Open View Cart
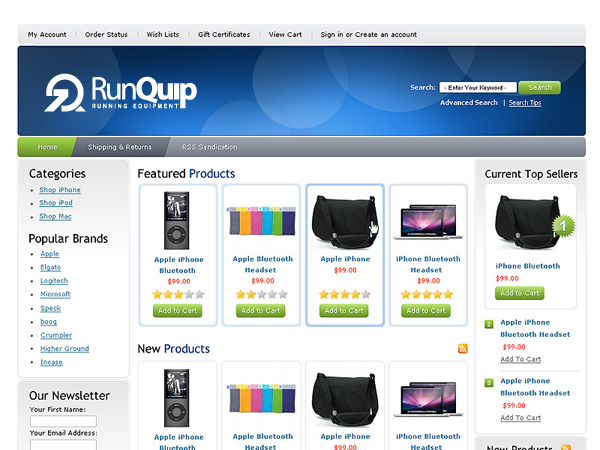Screen dimensions: 600x450 285,34
